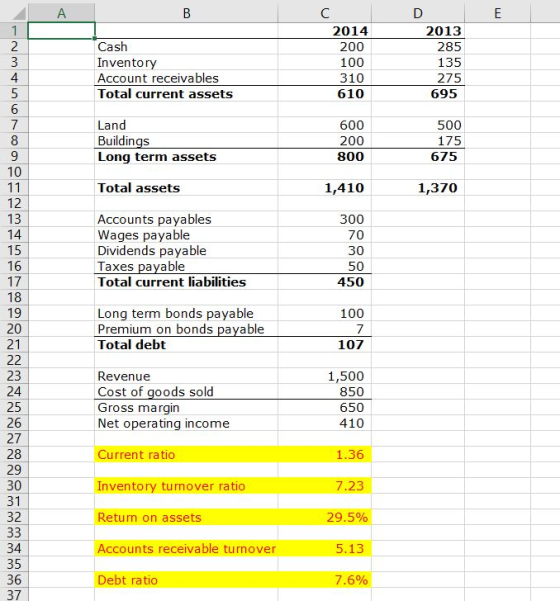Select Account receivables 2013 value 275
The height and width of the screenshot is (601, 560).
[418, 78]
